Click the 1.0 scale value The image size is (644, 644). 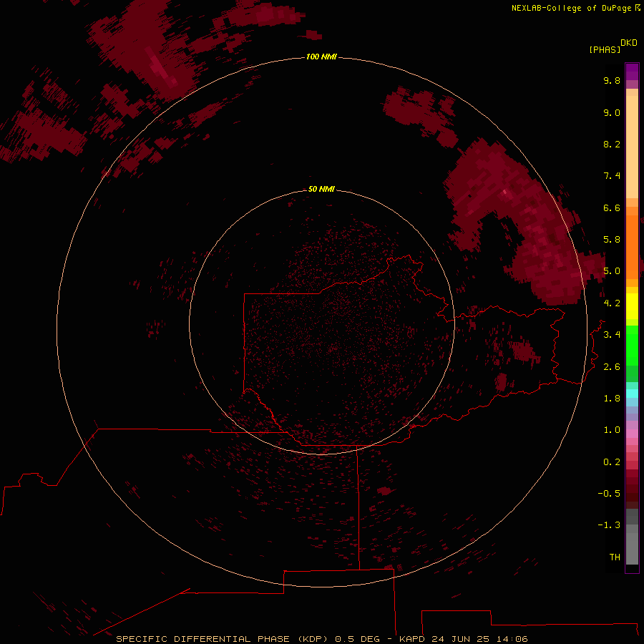click(x=612, y=430)
